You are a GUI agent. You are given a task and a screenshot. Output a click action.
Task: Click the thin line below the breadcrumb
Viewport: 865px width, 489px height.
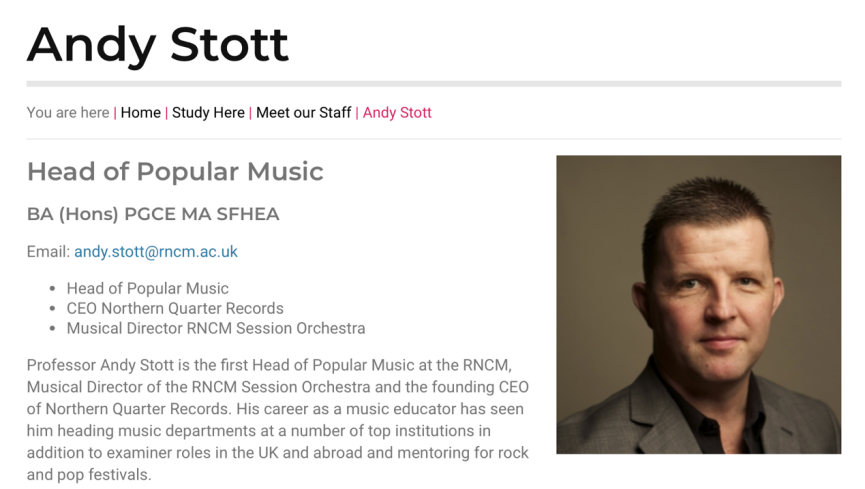click(434, 139)
